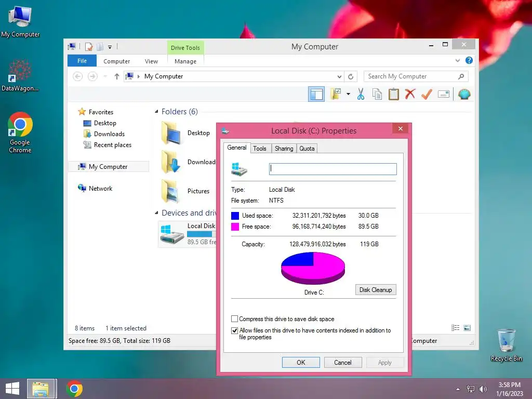532x399 pixels.
Task: Click the folder options icon in toolbar
Action: pyautogui.click(x=336, y=94)
